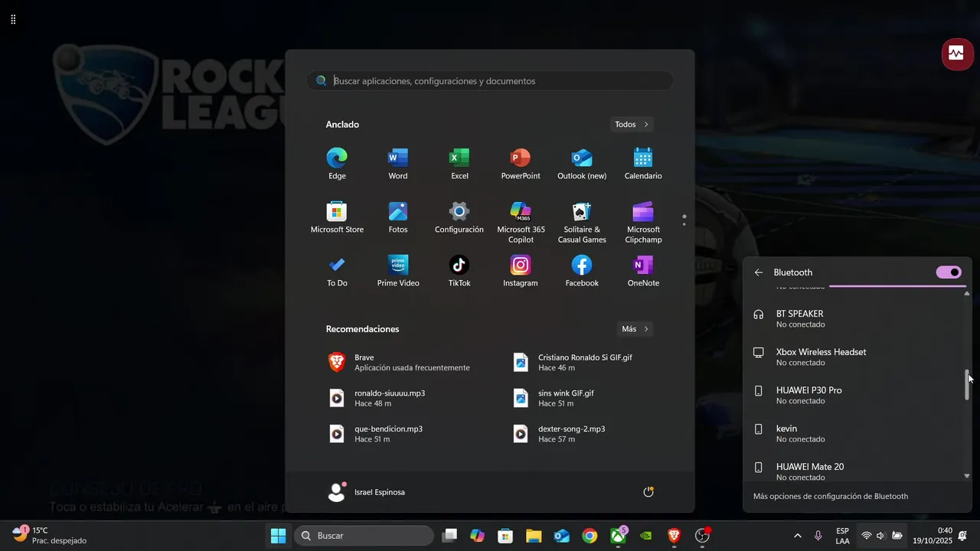Open File Explorer from the taskbar
This screenshot has width=980, height=551.
point(534,536)
